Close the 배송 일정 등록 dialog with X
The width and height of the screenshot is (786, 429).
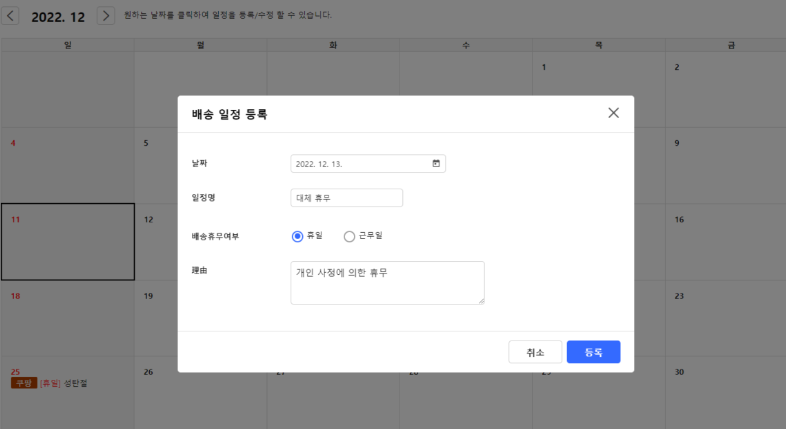613,113
